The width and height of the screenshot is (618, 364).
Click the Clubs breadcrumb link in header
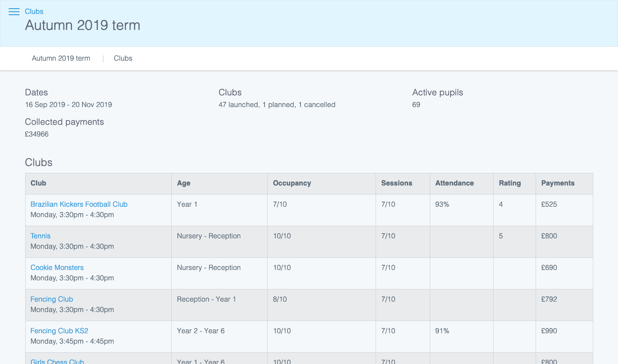(x=34, y=12)
